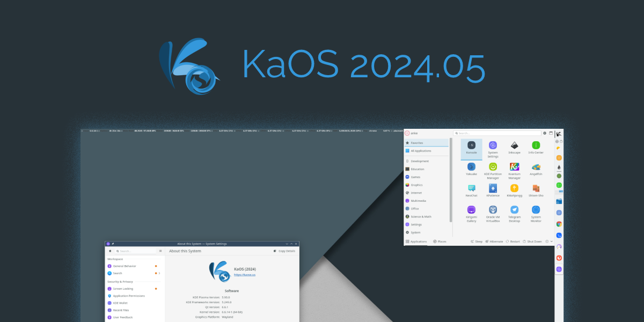Open Yakuake terminal
This screenshot has height=322, width=644.
click(x=471, y=166)
